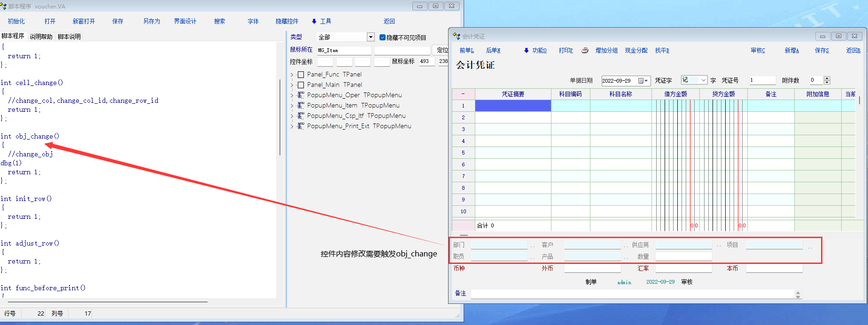The height and width of the screenshot is (325, 868).
Task: Open the 类型 dropdown showing 全部
Action: (371, 37)
